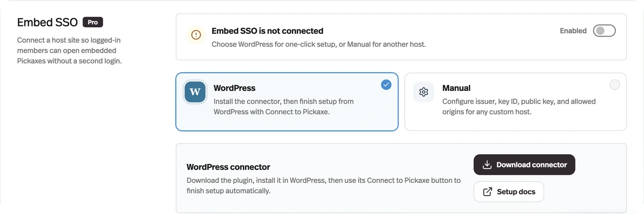This screenshot has height=214, width=644.
Task: Click the 'Connect a host site' description text
Action: (x=70, y=51)
